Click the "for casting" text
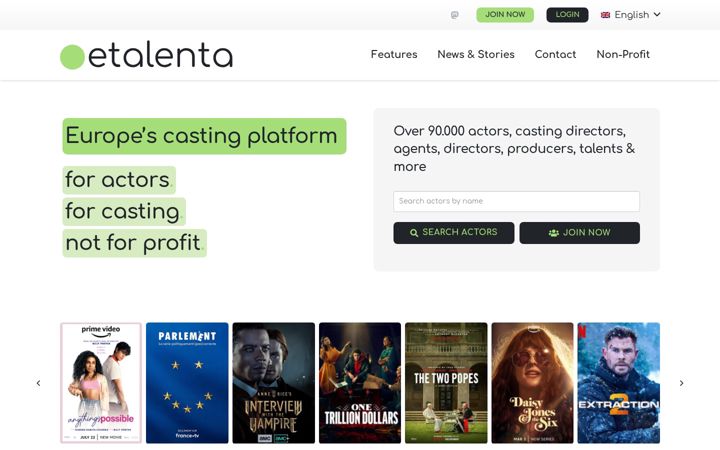Screen dimensions: 720x450 (x=124, y=211)
